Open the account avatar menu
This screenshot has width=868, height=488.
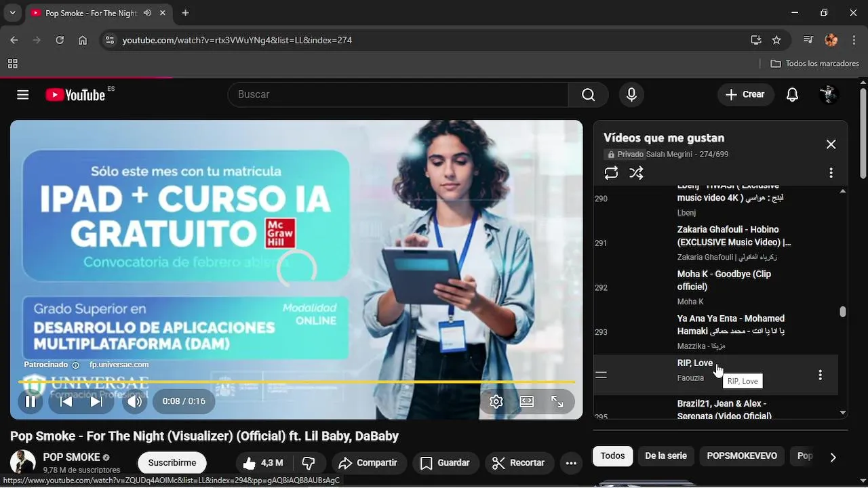coord(829,95)
